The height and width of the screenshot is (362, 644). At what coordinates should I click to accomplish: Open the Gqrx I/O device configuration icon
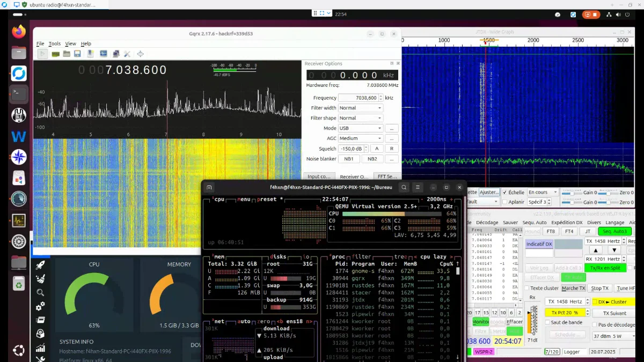click(x=55, y=54)
